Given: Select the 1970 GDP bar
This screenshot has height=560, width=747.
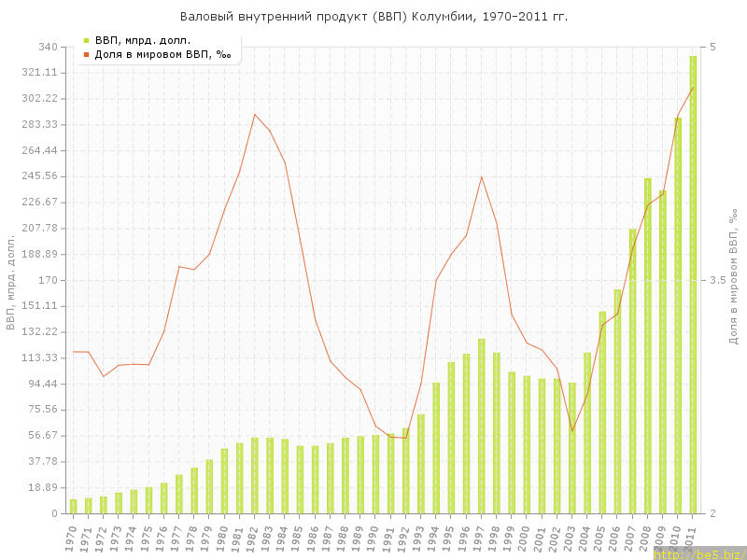Looking at the screenshot, I should point(73,507).
